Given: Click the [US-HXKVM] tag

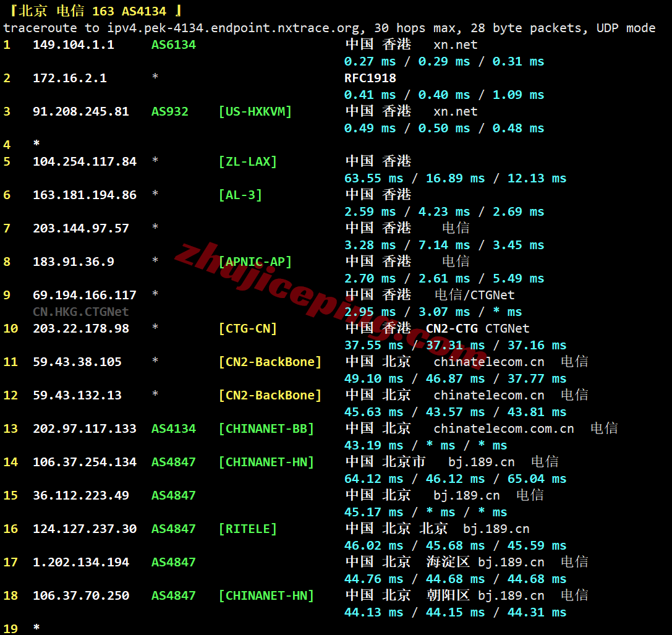Looking at the screenshot, I should tap(255, 111).
